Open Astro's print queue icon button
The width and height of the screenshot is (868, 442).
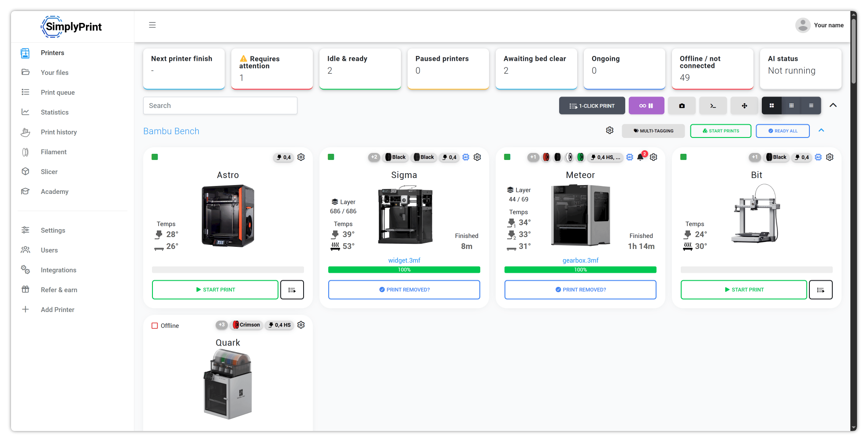292,290
